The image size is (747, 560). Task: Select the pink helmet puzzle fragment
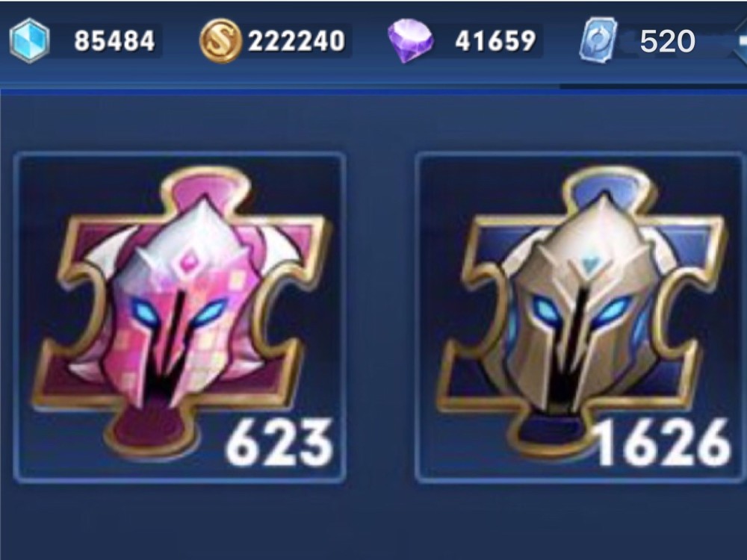[179, 317]
